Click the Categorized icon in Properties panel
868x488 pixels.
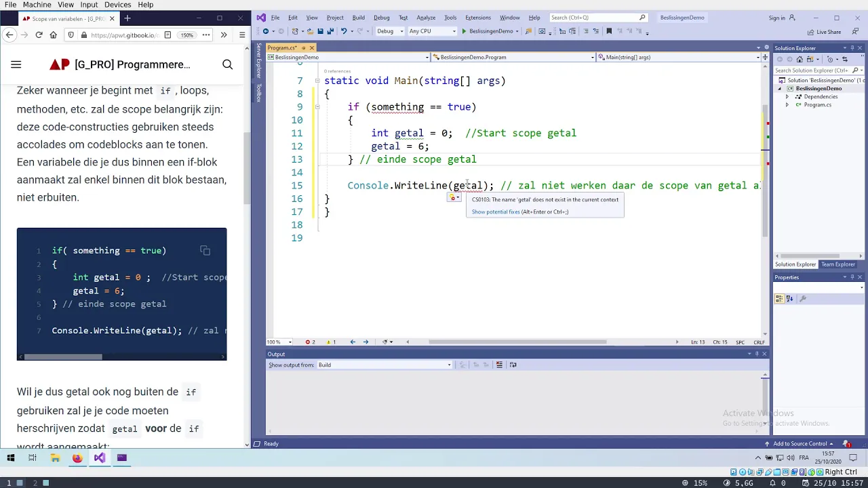tap(780, 299)
